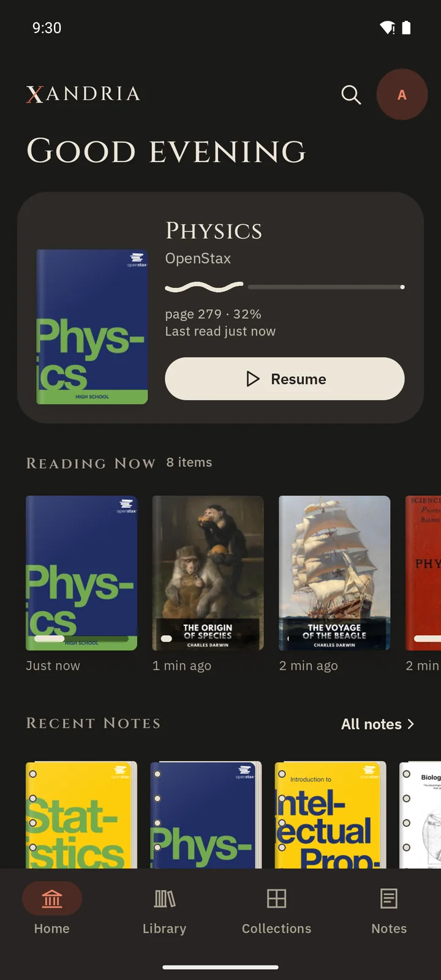Click 'page 279 · 32%' text
Image resolution: width=441 pixels, height=980 pixels.
tap(213, 314)
